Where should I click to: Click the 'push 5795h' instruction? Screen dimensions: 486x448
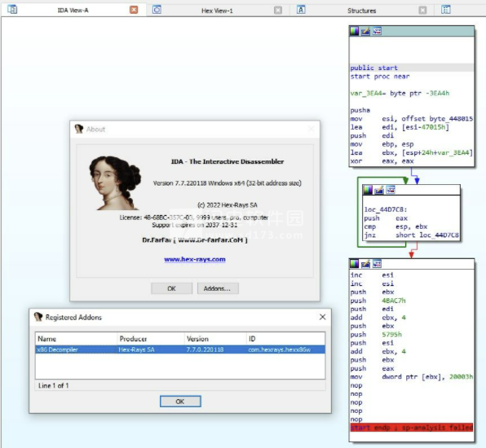coord(376,335)
